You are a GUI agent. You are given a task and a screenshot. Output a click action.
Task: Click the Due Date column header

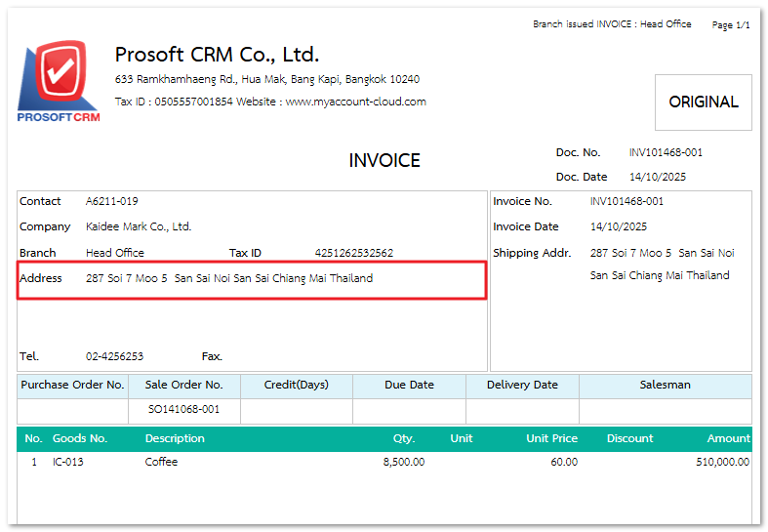pos(409,385)
